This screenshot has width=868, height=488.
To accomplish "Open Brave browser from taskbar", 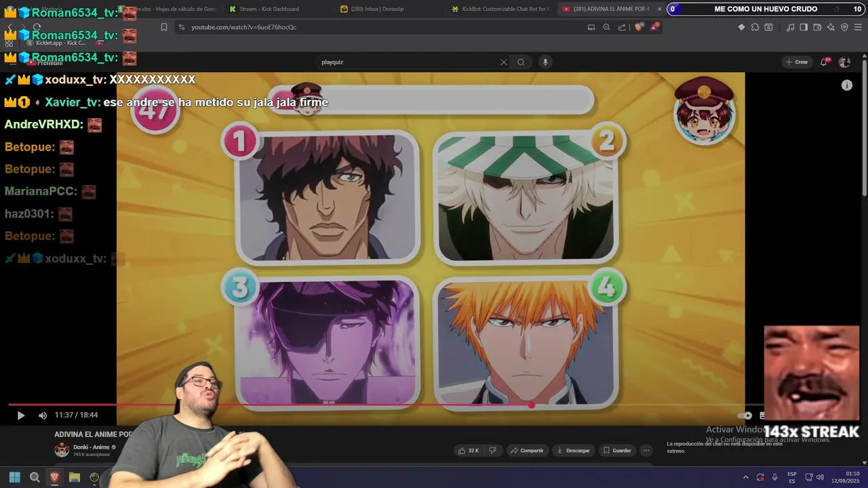I will tap(54, 477).
